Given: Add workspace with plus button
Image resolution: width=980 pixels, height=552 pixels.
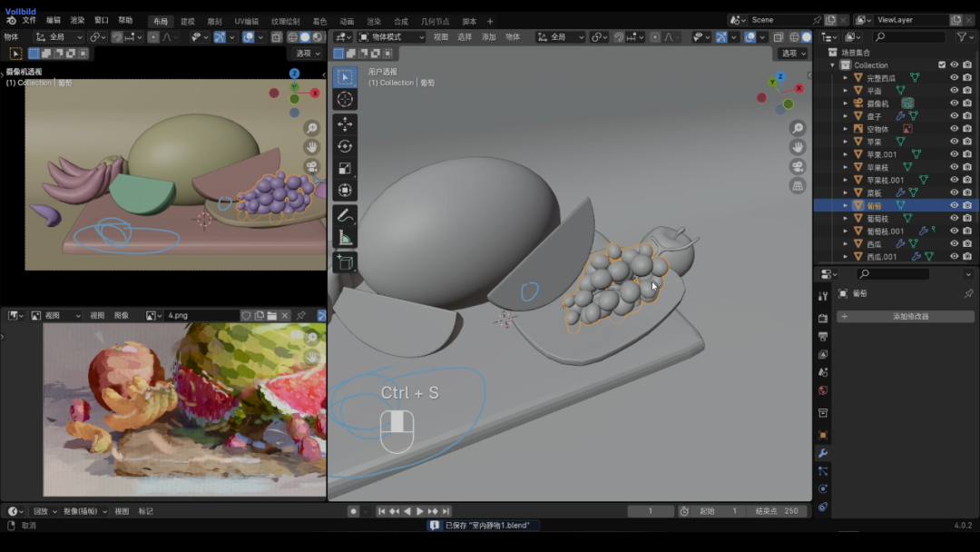Looking at the screenshot, I should [x=490, y=21].
